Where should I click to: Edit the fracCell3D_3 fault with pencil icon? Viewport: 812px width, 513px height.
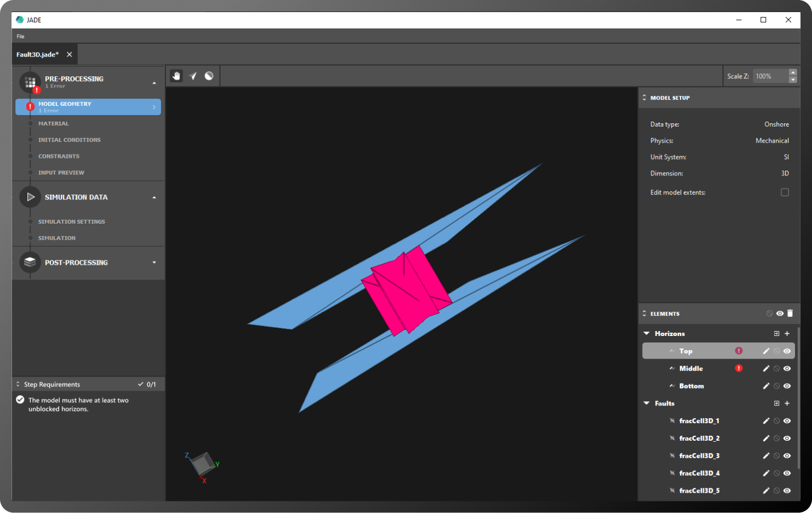(766, 456)
